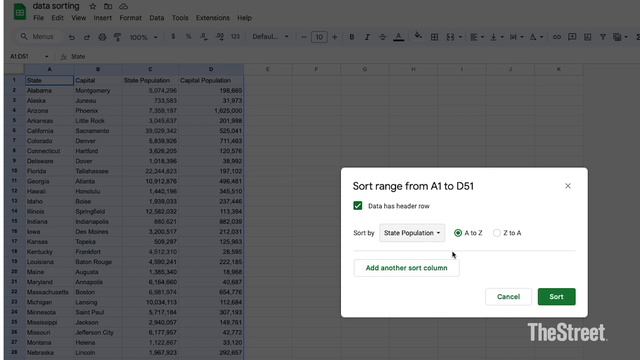Open the more number formats 123 menu

click(x=235, y=37)
